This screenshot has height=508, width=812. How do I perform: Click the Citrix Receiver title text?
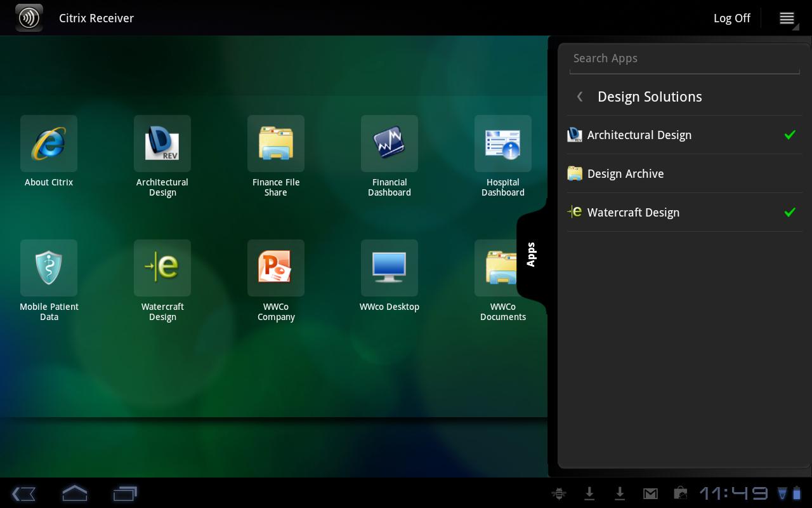coord(96,18)
